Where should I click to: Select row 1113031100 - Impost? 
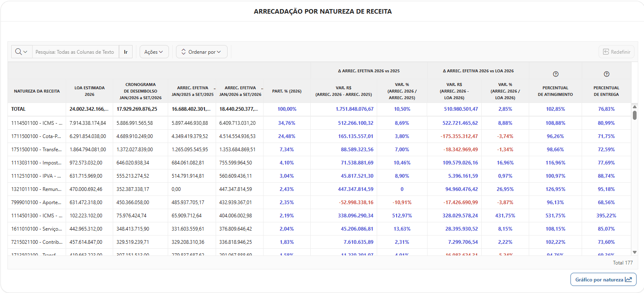(x=319, y=163)
